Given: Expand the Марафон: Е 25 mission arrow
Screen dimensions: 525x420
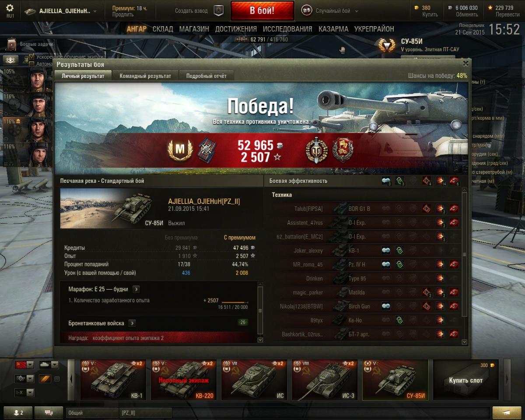Looking at the screenshot, I should coord(136,289).
